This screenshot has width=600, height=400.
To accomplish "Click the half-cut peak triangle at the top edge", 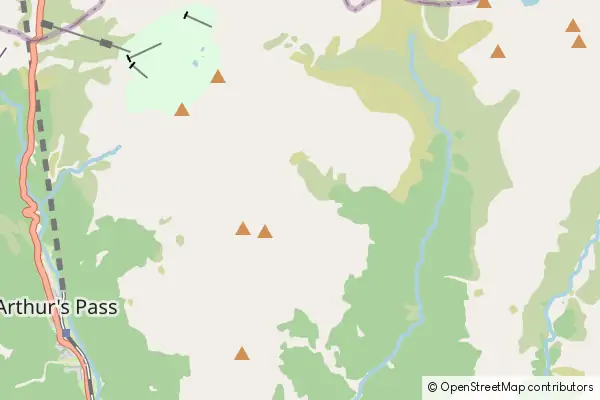I will (x=483, y=3).
